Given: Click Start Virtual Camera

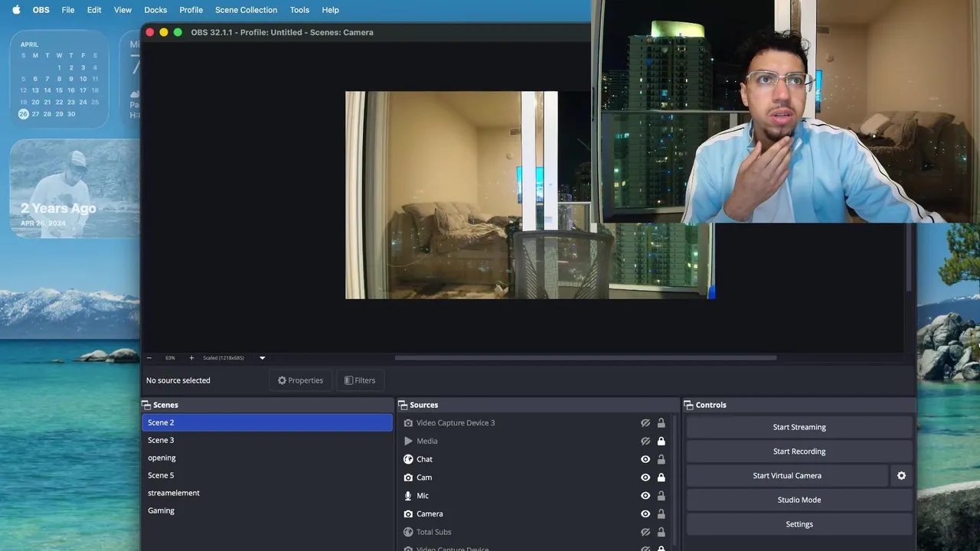Looking at the screenshot, I should [x=787, y=475].
